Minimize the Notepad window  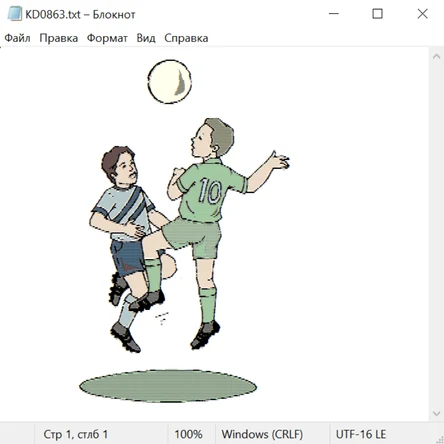coord(334,14)
